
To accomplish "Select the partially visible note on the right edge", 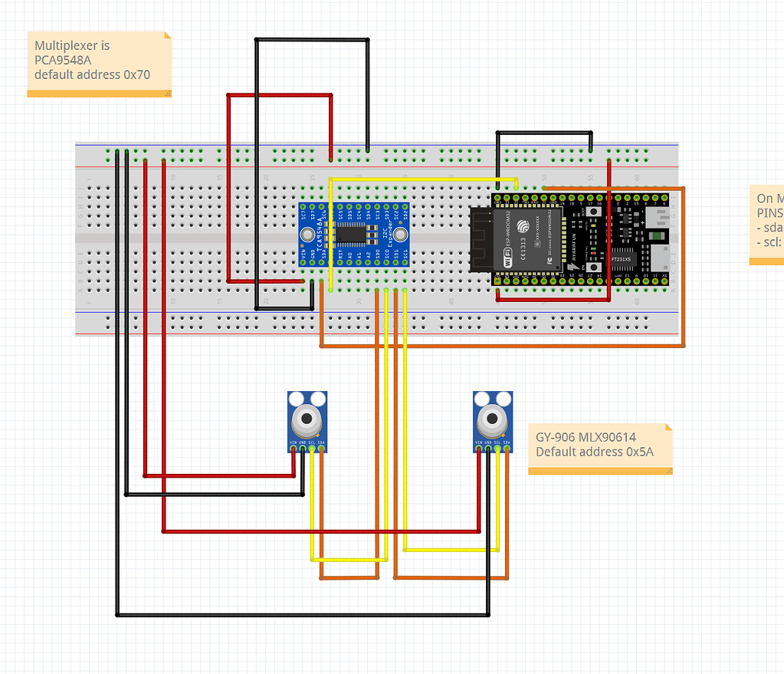I will tap(769, 222).
